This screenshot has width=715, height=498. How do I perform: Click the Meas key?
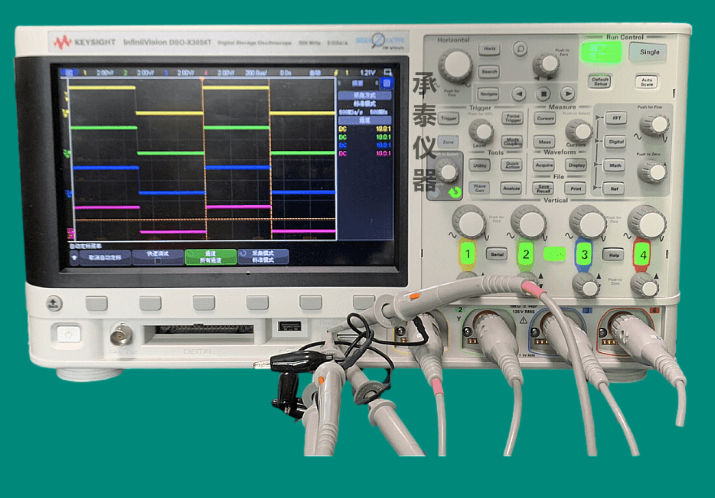544,142
